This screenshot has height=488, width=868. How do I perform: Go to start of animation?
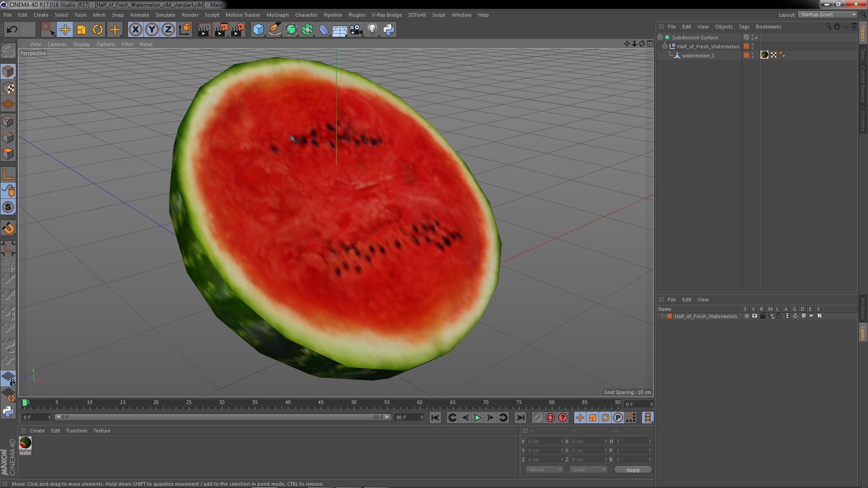[435, 418]
